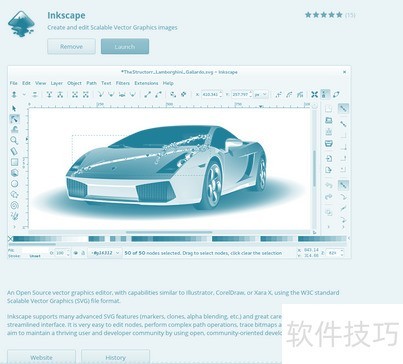Image resolution: width=403 pixels, height=364 pixels.
Task: Make selected segments straight lines
Action: pyautogui.click(x=147, y=95)
